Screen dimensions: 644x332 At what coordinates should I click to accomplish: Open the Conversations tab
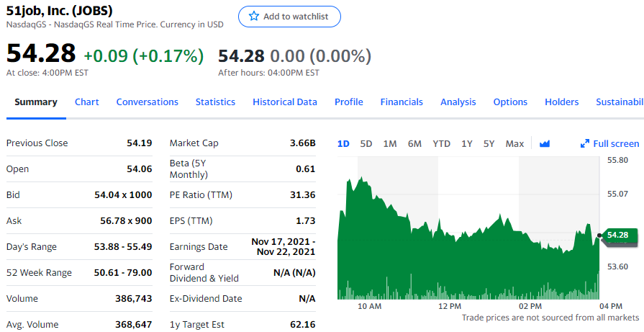[x=147, y=102]
